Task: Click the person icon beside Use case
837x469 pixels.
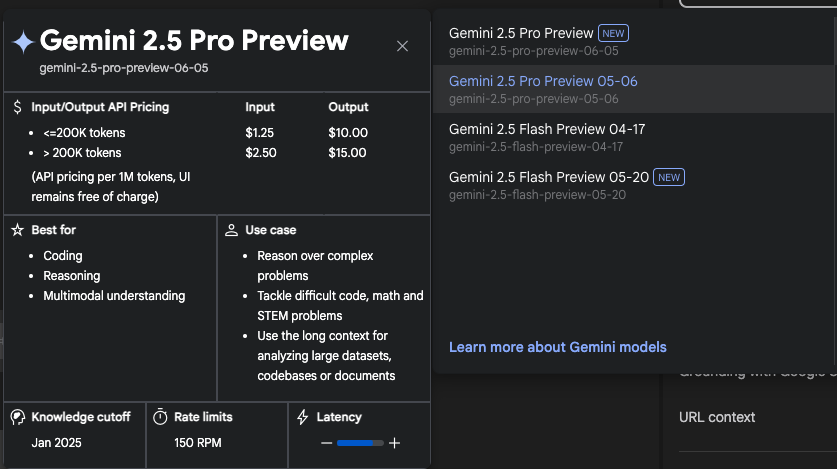Action: click(x=231, y=230)
